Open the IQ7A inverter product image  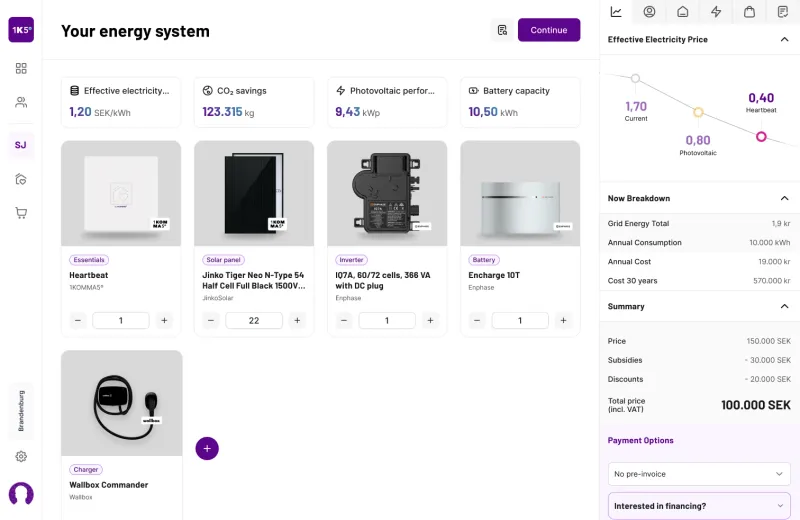(387, 193)
